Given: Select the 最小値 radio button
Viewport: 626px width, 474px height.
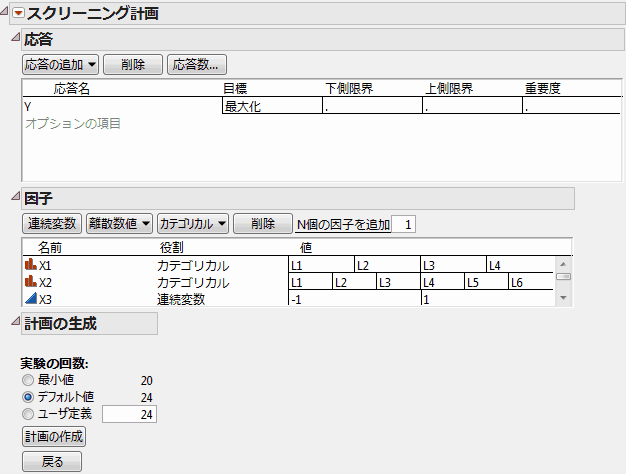Looking at the screenshot, I should pos(28,380).
